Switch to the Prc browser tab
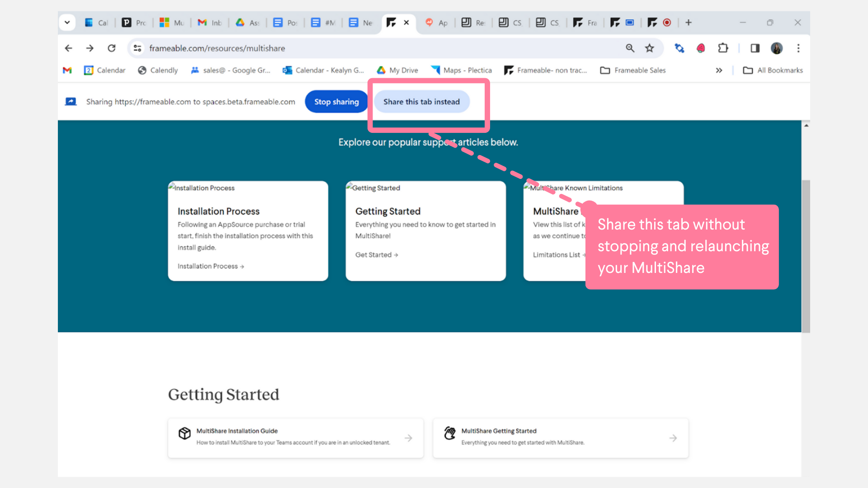Image resolution: width=868 pixels, height=488 pixels. point(134,23)
